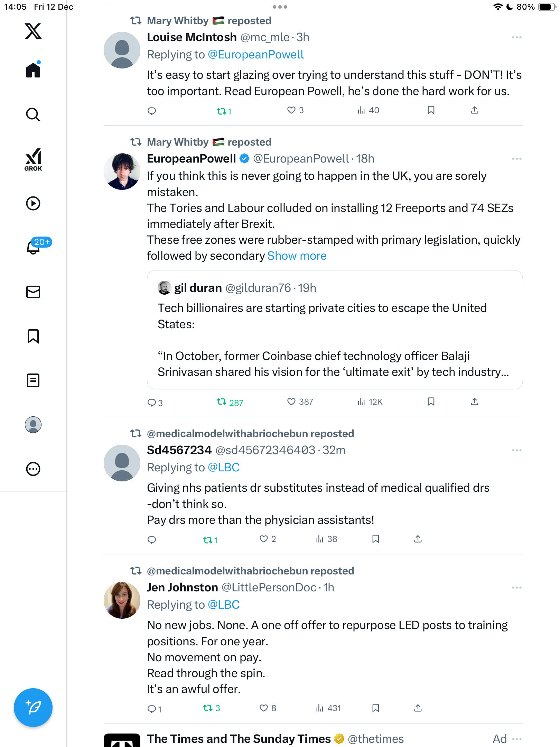Share Sd4567234's post
The width and height of the screenshot is (560, 747).
point(418,539)
